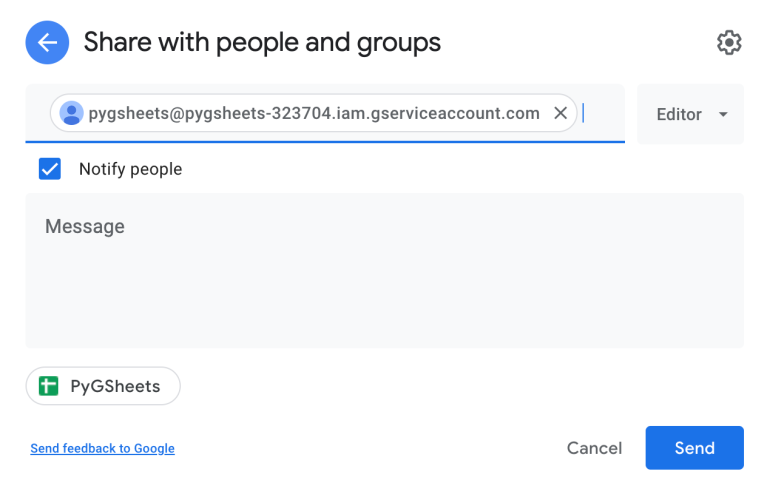767x483 pixels.
Task: Open the Editor role dropdown
Action: click(x=690, y=114)
